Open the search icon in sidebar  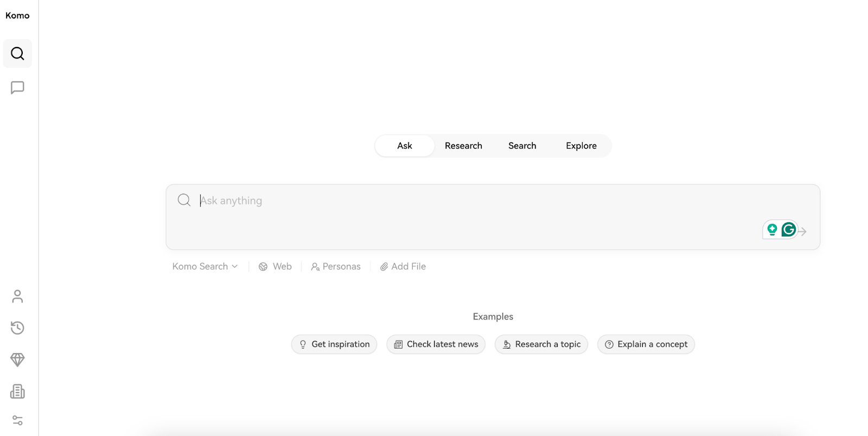[17, 53]
